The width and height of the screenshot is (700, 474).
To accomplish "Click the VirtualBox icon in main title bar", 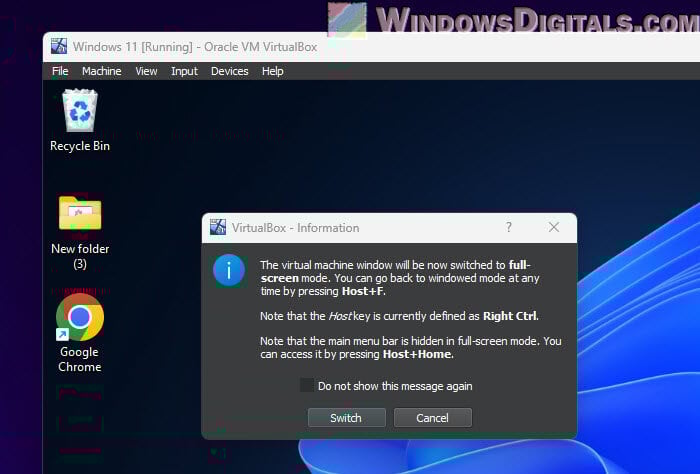I will click(59, 46).
